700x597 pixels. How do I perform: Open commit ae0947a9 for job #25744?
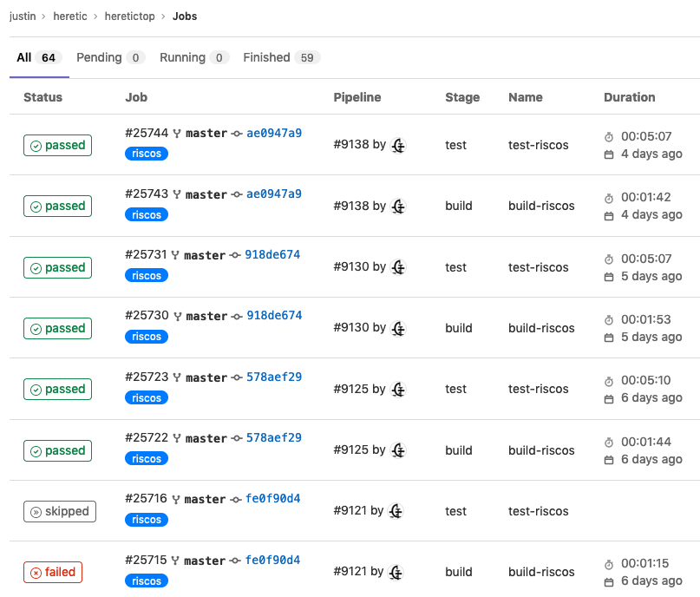[x=274, y=134]
